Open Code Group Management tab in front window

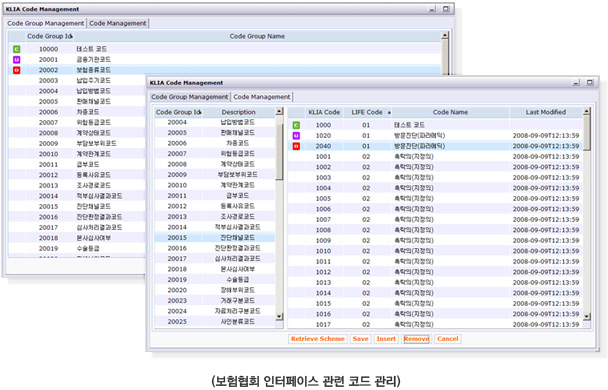coord(190,97)
